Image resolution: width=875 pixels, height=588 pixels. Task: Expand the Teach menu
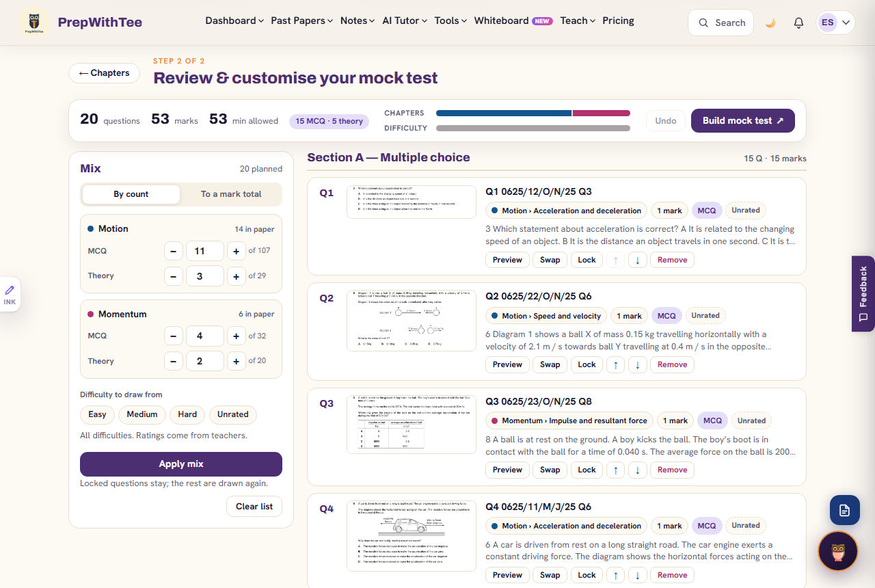[x=578, y=21]
